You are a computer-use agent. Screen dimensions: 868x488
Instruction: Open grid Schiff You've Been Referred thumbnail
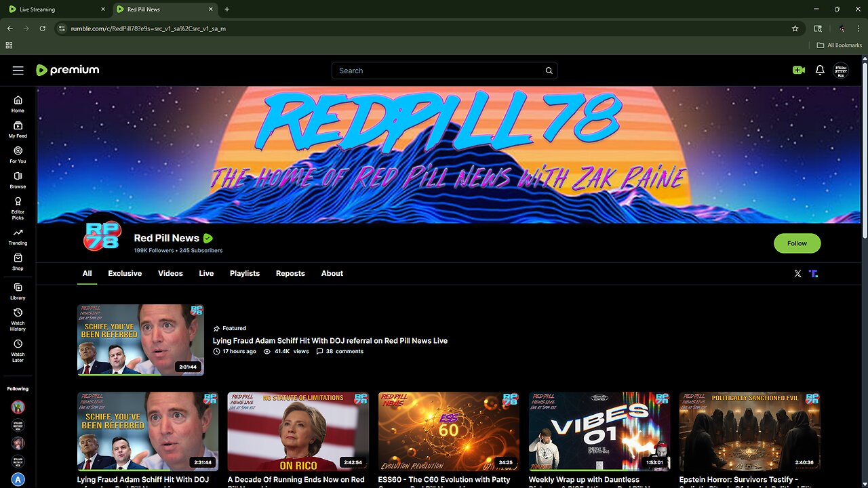point(148,431)
